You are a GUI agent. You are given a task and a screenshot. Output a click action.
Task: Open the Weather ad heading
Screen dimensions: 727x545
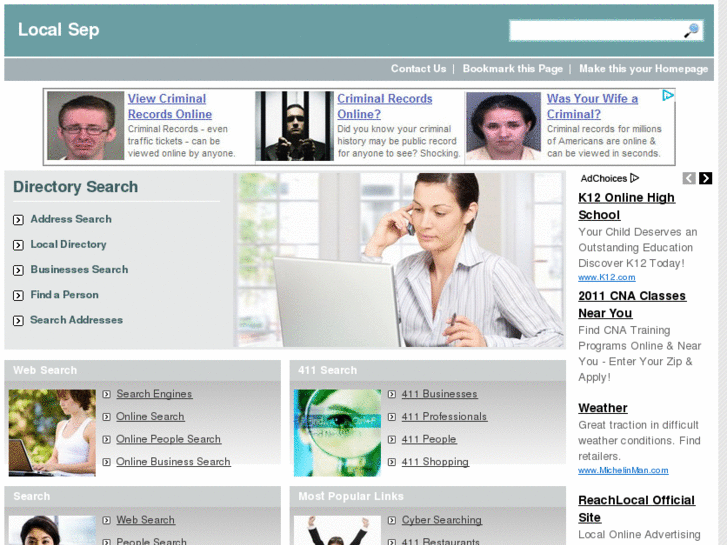point(603,408)
